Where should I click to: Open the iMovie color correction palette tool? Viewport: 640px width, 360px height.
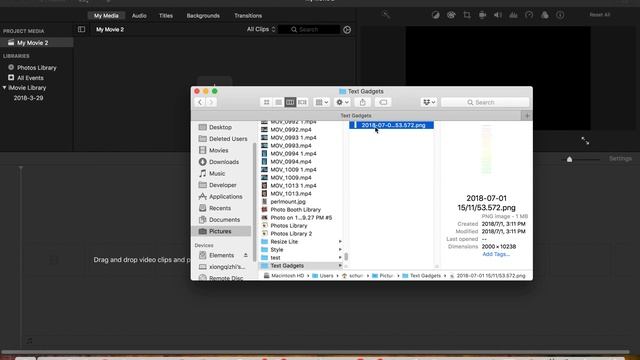click(451, 15)
